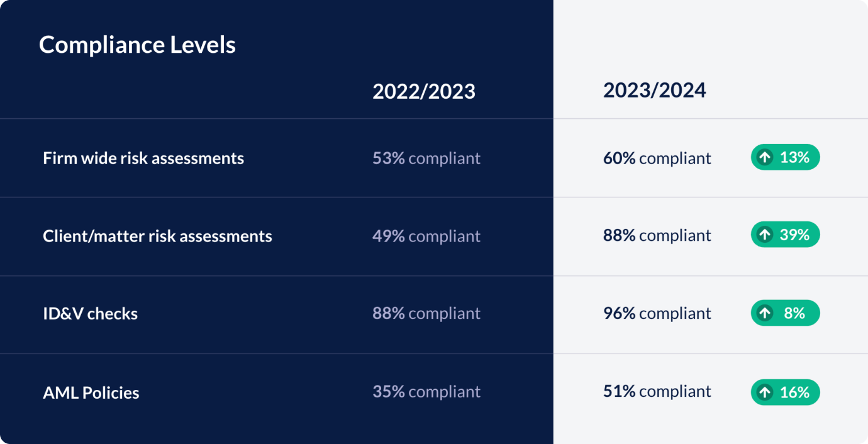Viewport: 868px width, 444px height.
Task: Click the Firm wide risk assessments row label
Action: pyautogui.click(x=143, y=158)
